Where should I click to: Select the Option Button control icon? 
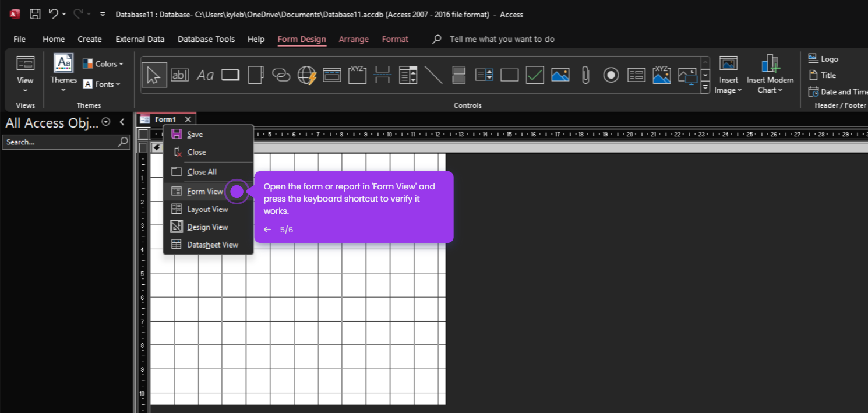click(x=611, y=75)
